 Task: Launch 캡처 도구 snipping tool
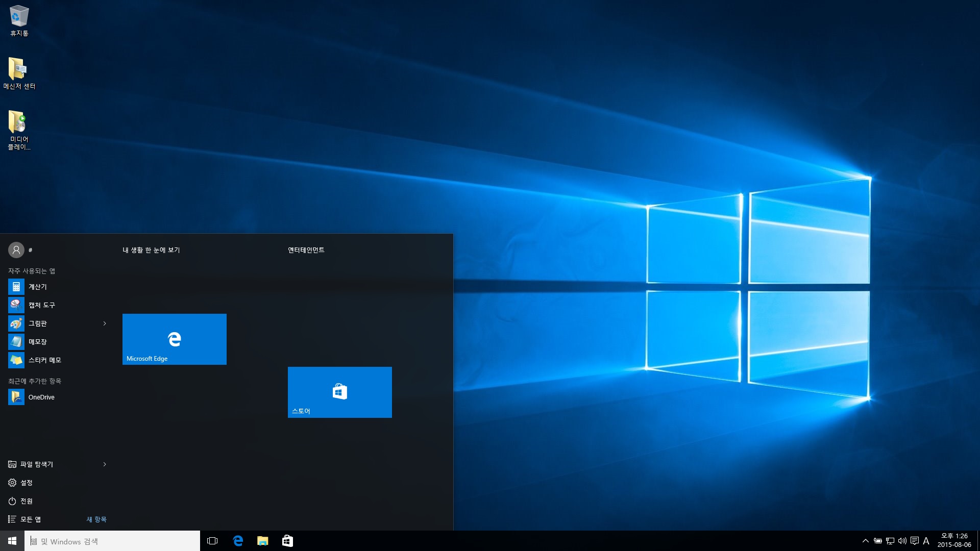click(57, 305)
